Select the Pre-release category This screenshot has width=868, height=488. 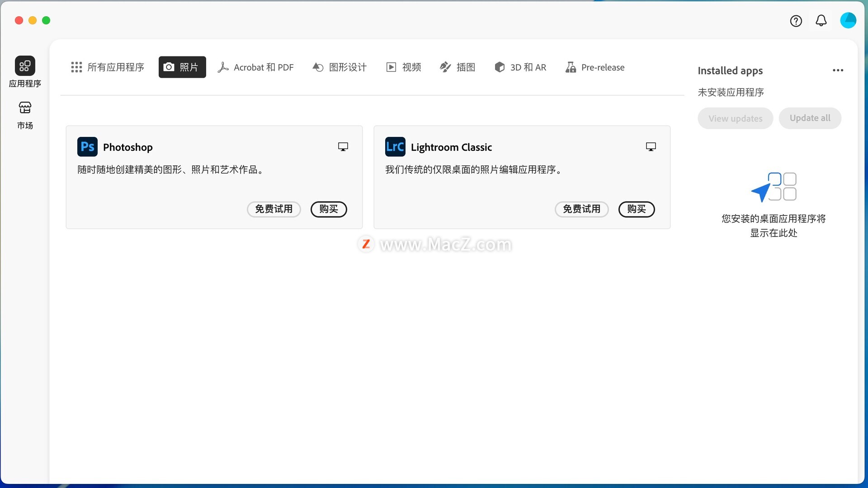594,67
